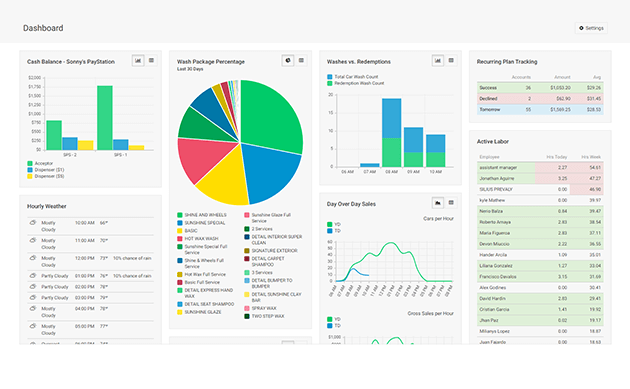This screenshot has height=389, width=630.
Task: Switch Cash Balance panel to chart view
Action: tap(138, 61)
